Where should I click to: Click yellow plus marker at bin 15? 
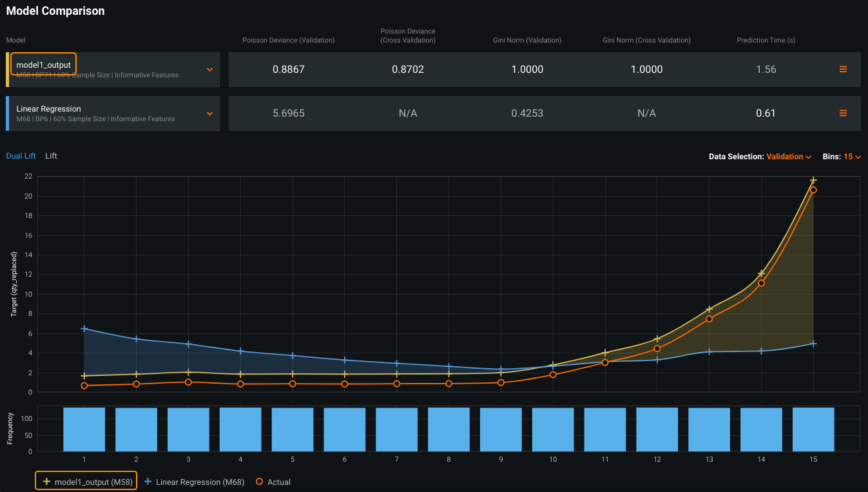click(x=813, y=181)
